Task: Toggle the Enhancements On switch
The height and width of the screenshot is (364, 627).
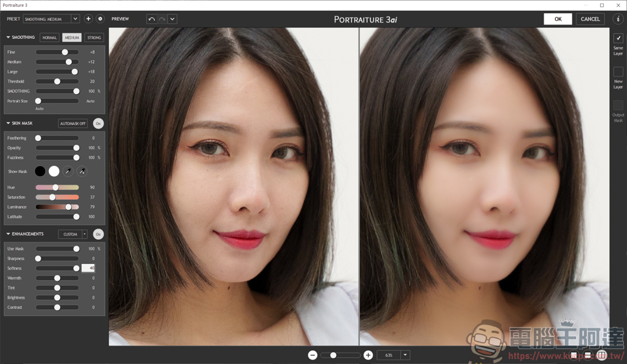Action: 98,234
